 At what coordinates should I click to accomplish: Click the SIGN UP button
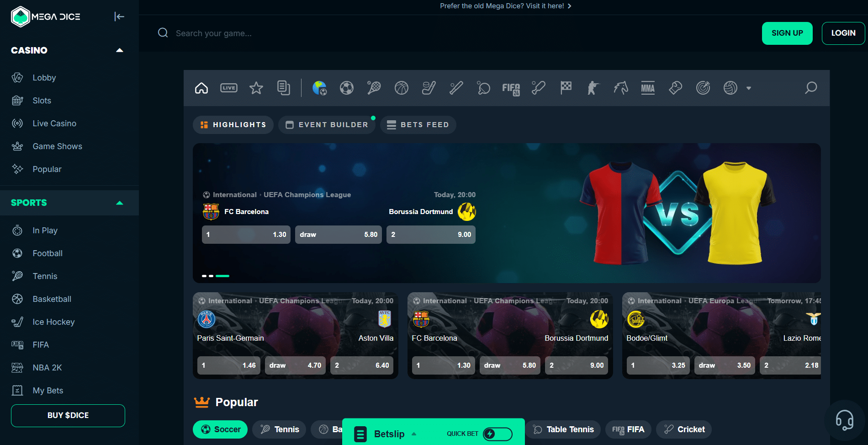tap(787, 33)
